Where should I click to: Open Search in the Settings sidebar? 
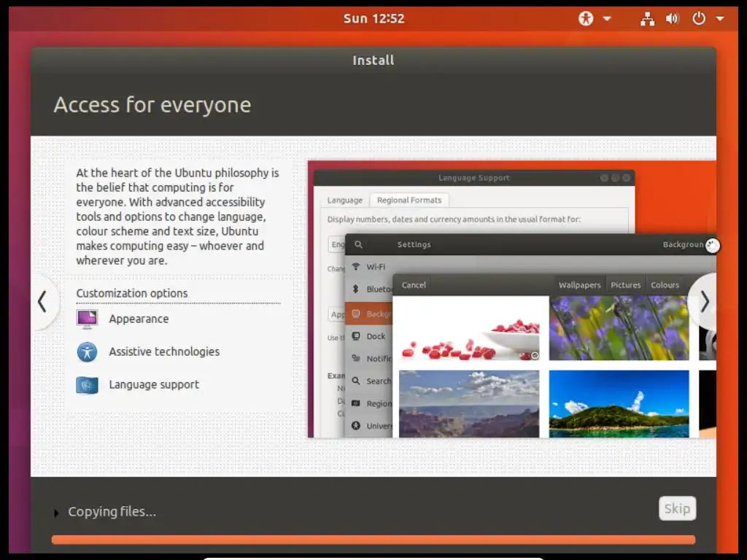(368, 381)
